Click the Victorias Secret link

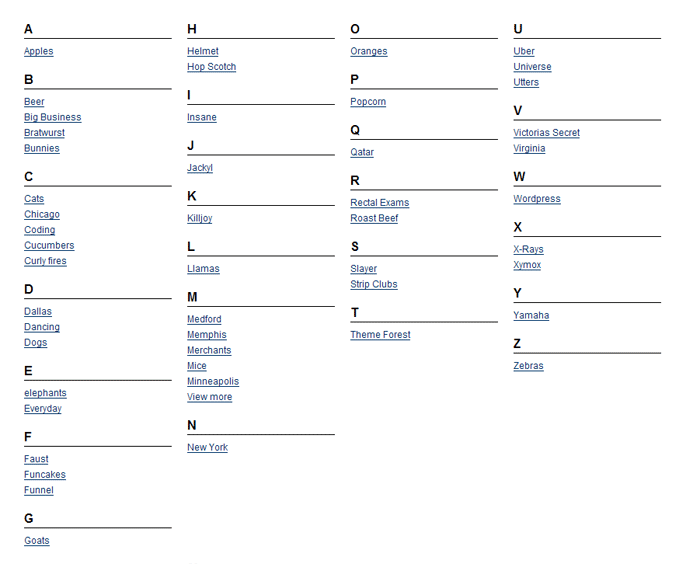click(x=546, y=133)
